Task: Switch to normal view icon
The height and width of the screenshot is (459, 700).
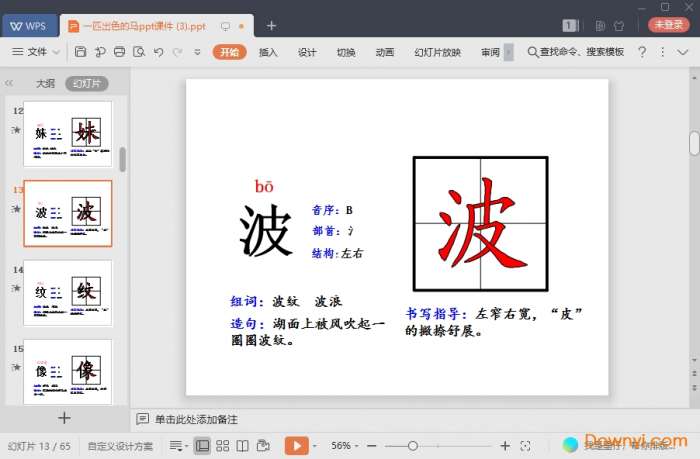Action: 202,446
